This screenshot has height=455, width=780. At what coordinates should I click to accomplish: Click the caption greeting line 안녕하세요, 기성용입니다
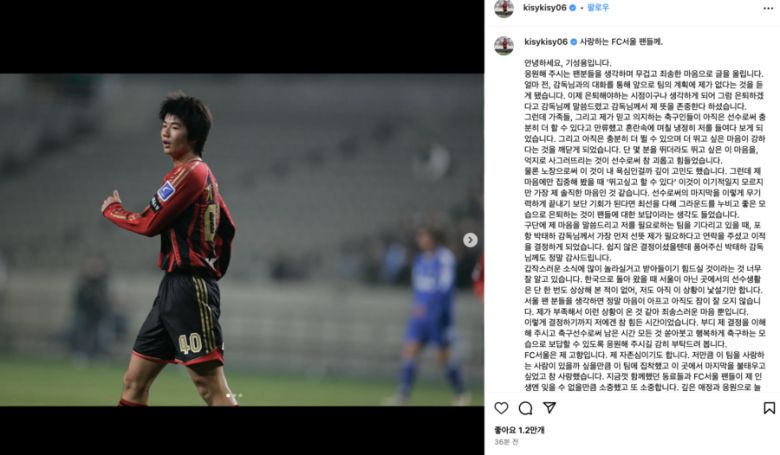point(568,63)
